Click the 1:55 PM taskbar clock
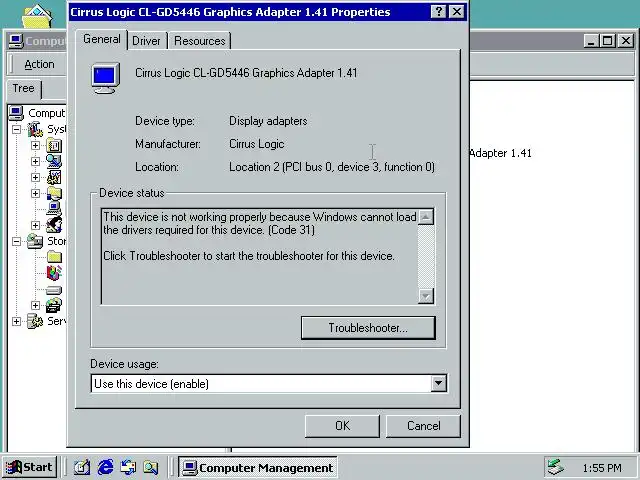 602,468
